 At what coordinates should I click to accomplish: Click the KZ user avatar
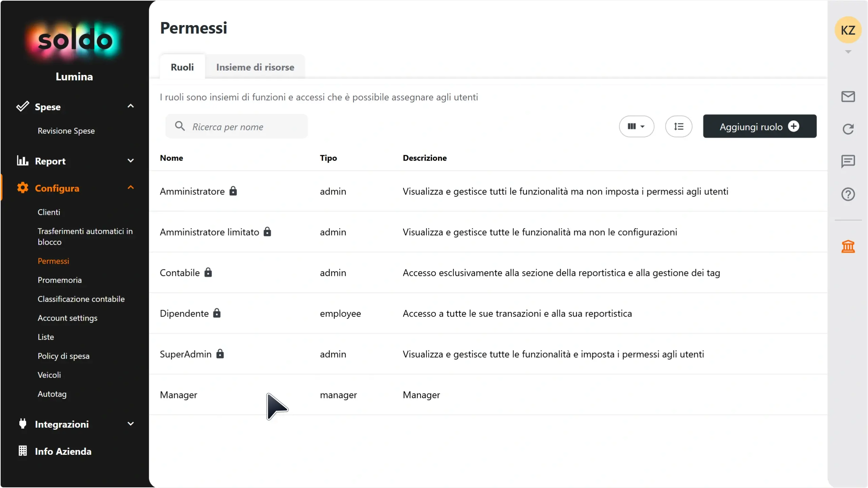848,30
